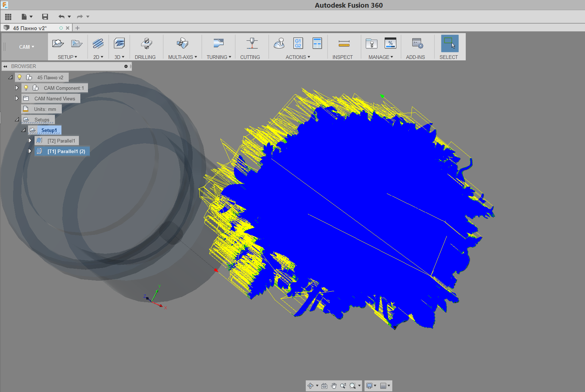Viewport: 585px width, 392px height.
Task: Open the File menu dropdown arrow
Action: click(31, 17)
